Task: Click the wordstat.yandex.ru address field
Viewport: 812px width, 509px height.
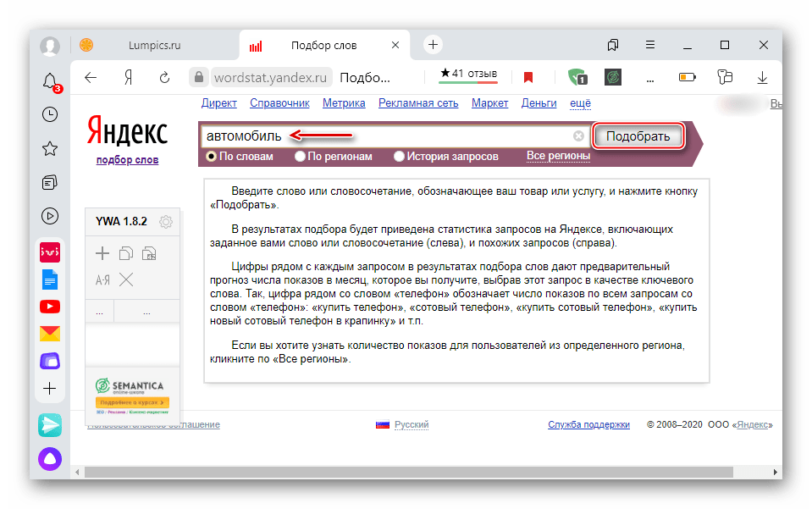Action: click(x=270, y=78)
